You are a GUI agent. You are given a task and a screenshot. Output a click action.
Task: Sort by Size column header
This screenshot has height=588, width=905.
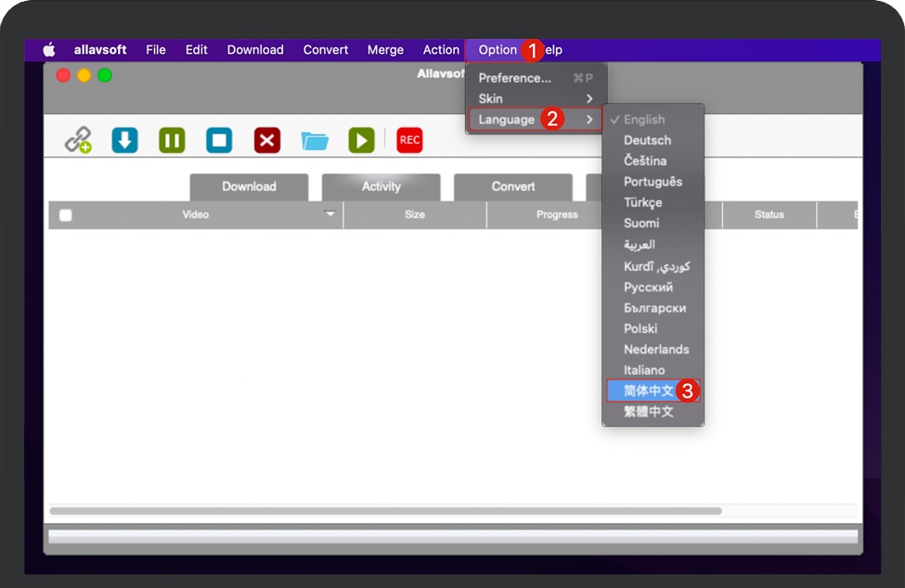(x=414, y=214)
